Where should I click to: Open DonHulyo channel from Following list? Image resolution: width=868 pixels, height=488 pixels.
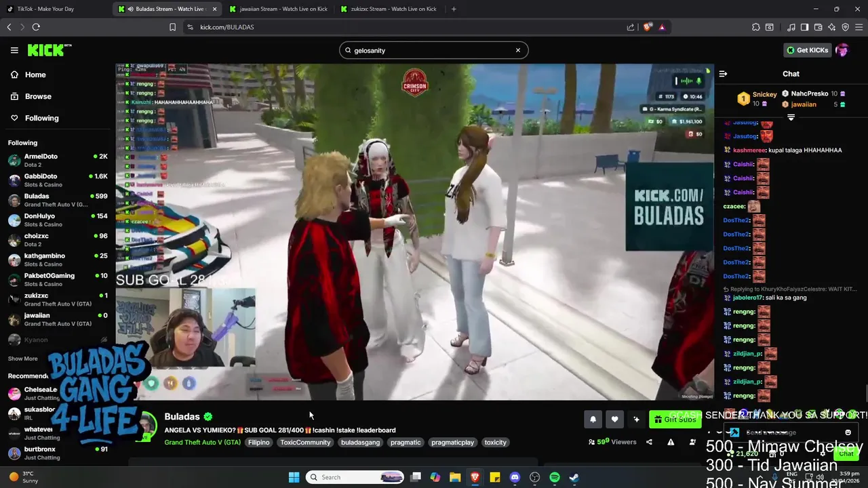(58, 220)
